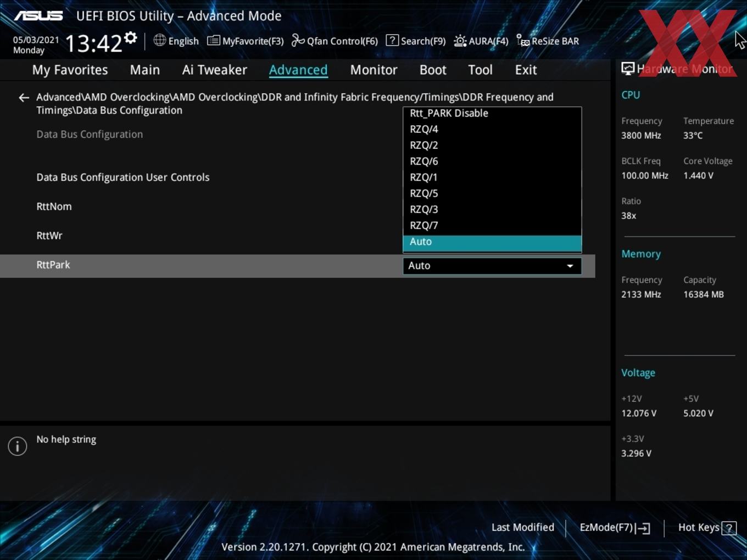Click the RttPark dropdown arrow

570,266
